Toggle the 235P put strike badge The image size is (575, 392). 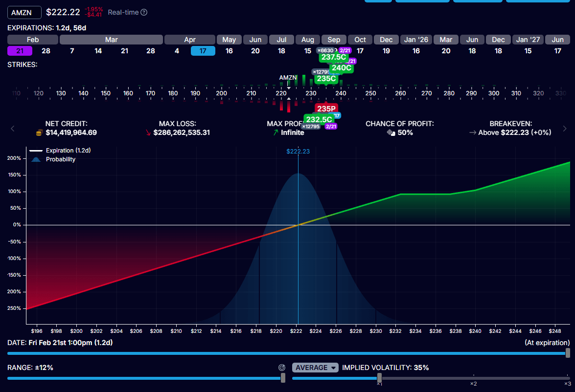click(x=327, y=109)
